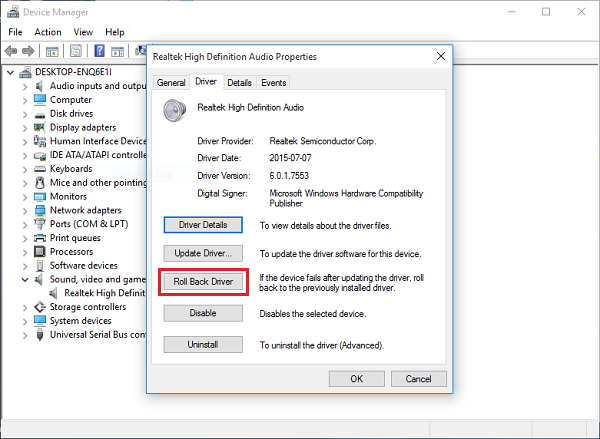Click the Uninstall button
This screenshot has height=439, width=600.
click(x=203, y=344)
